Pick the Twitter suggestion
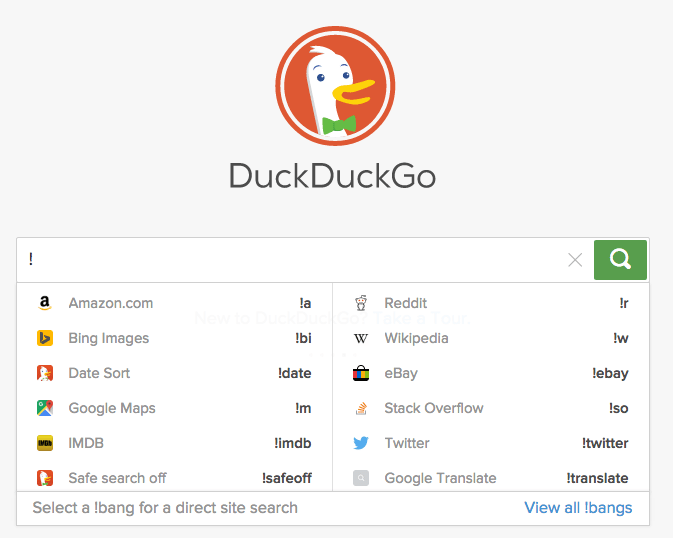673x538 pixels. (x=491, y=443)
